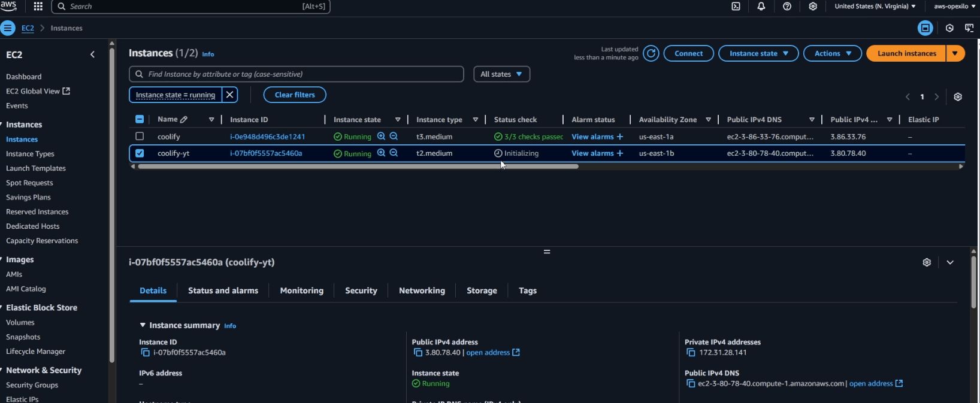Zoom in filter on coolify-yt Running state
Image resolution: width=980 pixels, height=403 pixels.
point(381,153)
